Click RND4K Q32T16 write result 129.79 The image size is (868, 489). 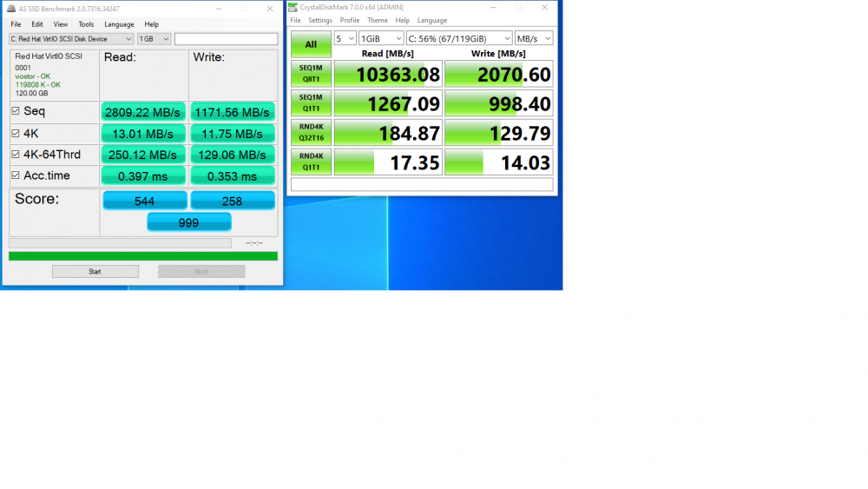(499, 132)
